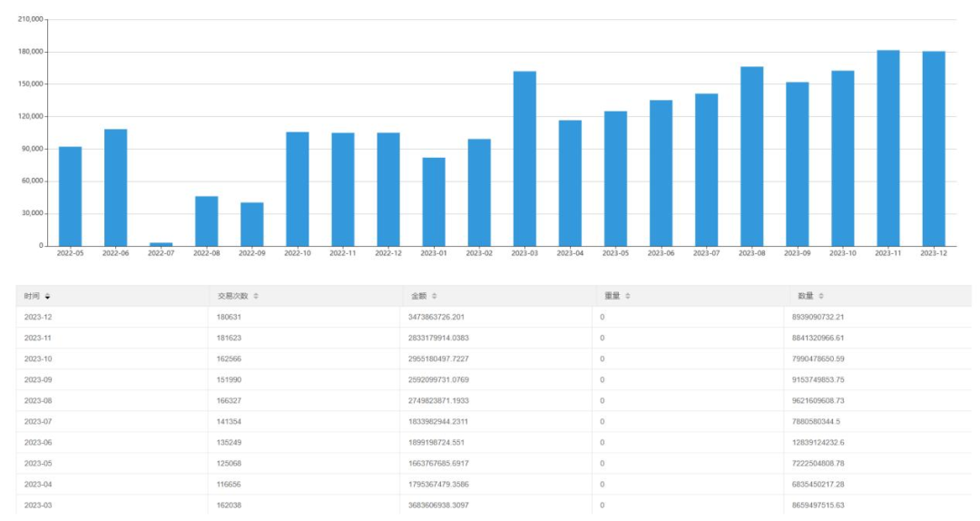
Task: Select the 2022-12 bar
Action: pyautogui.click(x=388, y=190)
